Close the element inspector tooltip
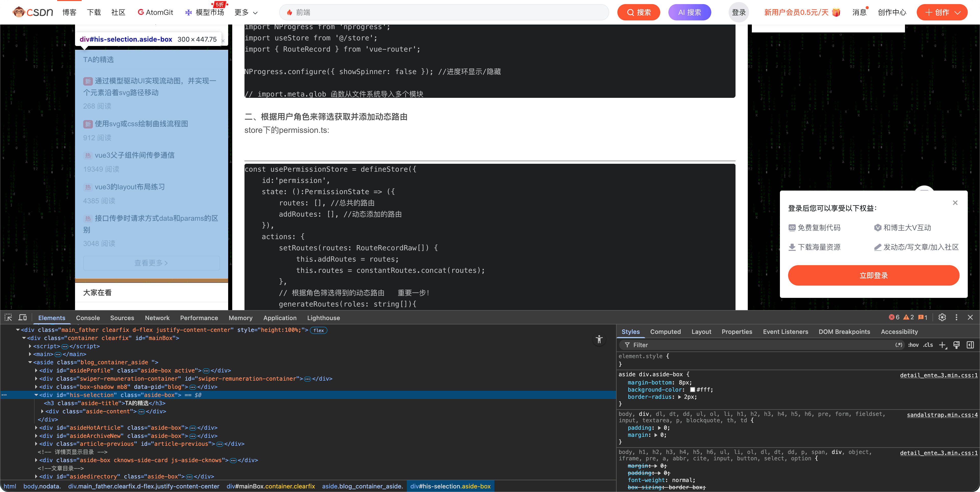Viewport: 980px width, 492px height. [x=223, y=41]
